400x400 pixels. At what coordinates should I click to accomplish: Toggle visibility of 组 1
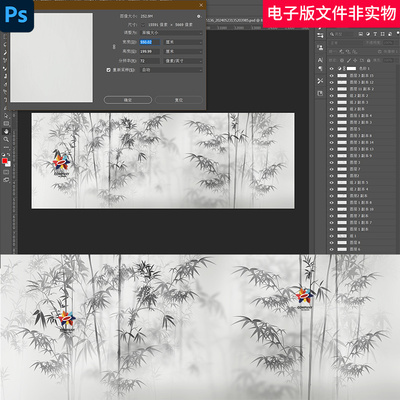pos(331,236)
